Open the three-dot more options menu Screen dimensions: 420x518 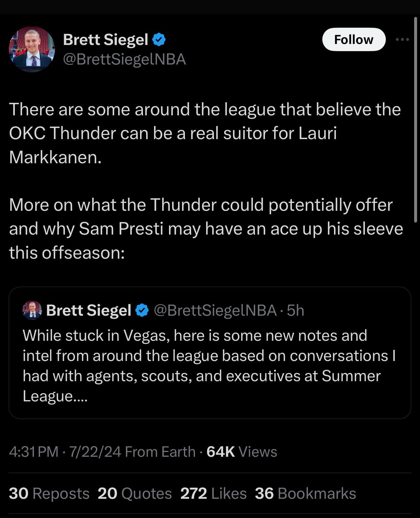pos(402,39)
